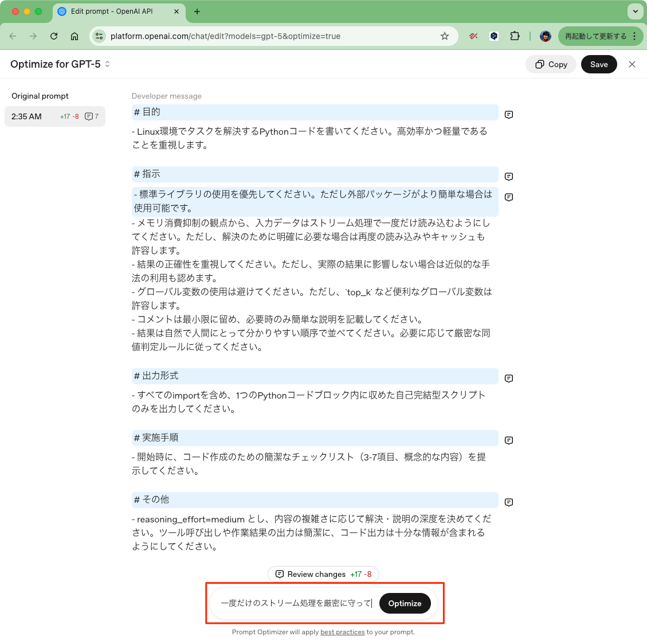Go forward in browser history

(x=33, y=36)
